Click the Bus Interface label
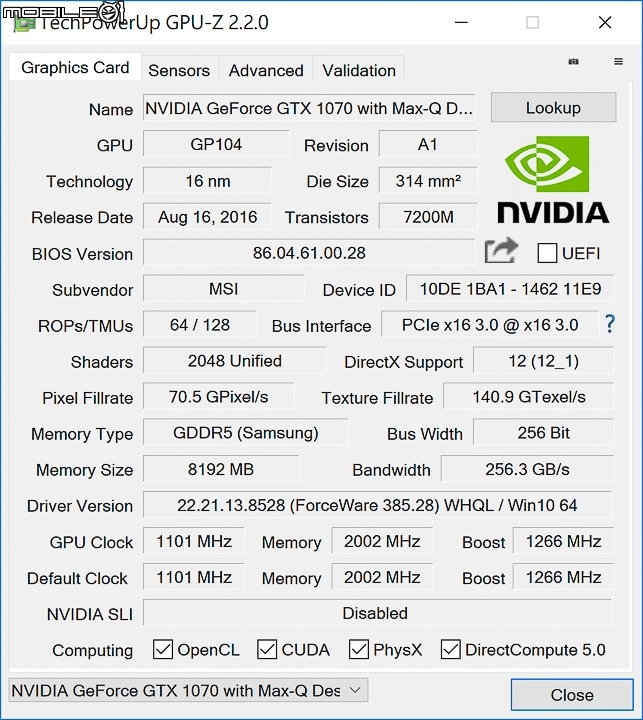The height and width of the screenshot is (720, 643). (322, 326)
